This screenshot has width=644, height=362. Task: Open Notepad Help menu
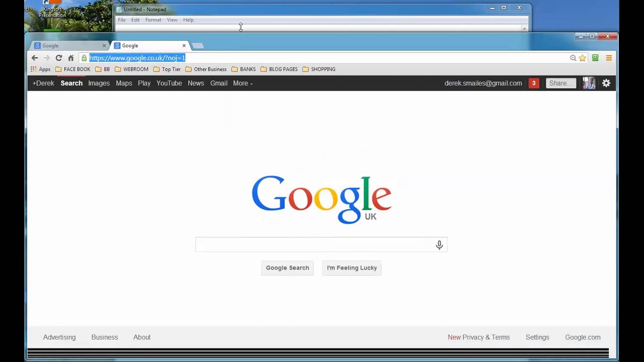188,20
